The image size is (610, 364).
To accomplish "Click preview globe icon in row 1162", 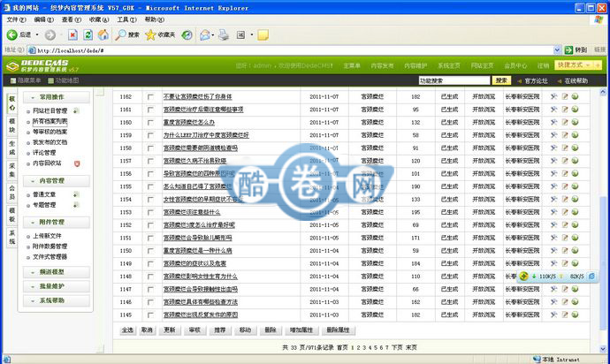I will pyautogui.click(x=575, y=96).
